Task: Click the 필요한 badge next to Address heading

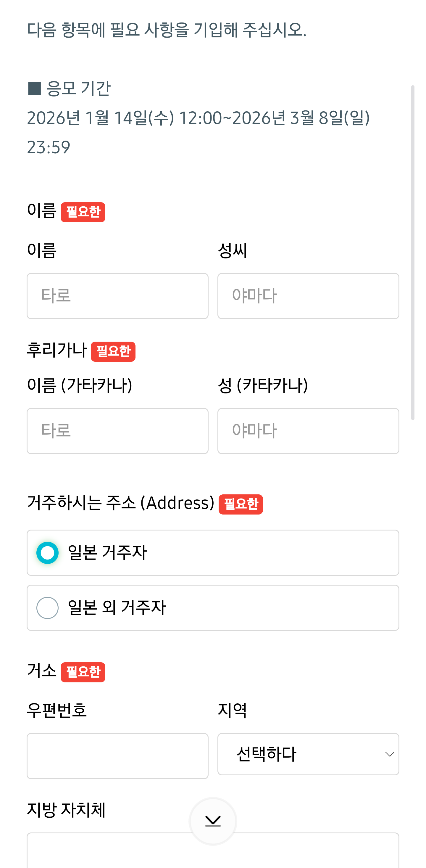Action: point(241,504)
